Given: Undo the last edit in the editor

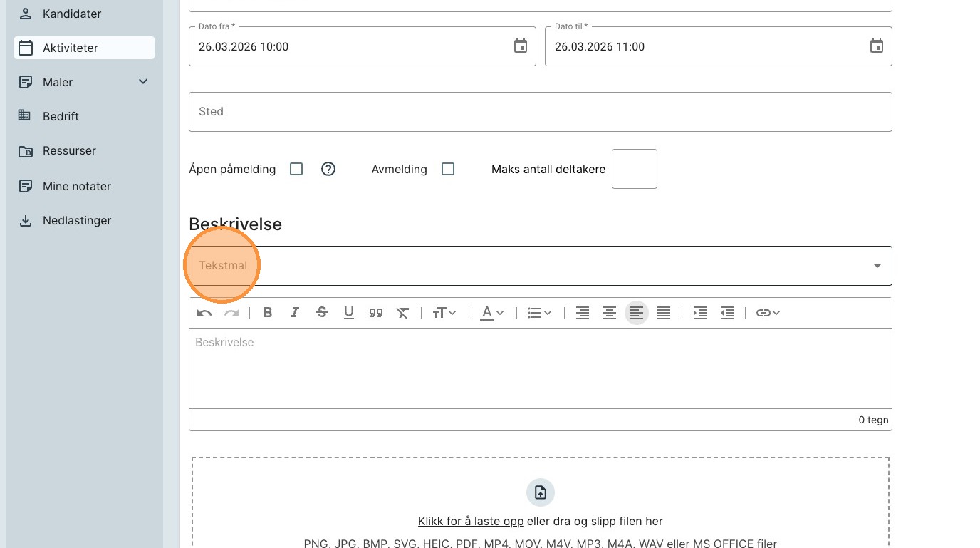Looking at the screenshot, I should 204,313.
